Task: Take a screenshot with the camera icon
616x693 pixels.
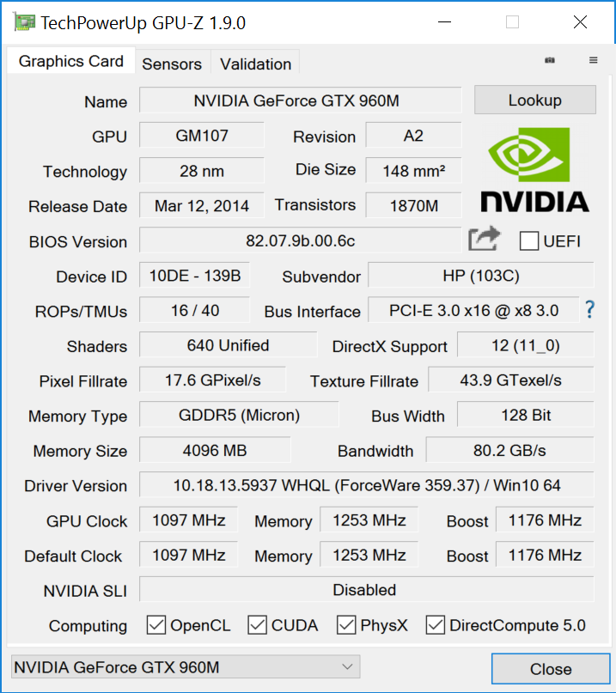Action: [x=550, y=60]
